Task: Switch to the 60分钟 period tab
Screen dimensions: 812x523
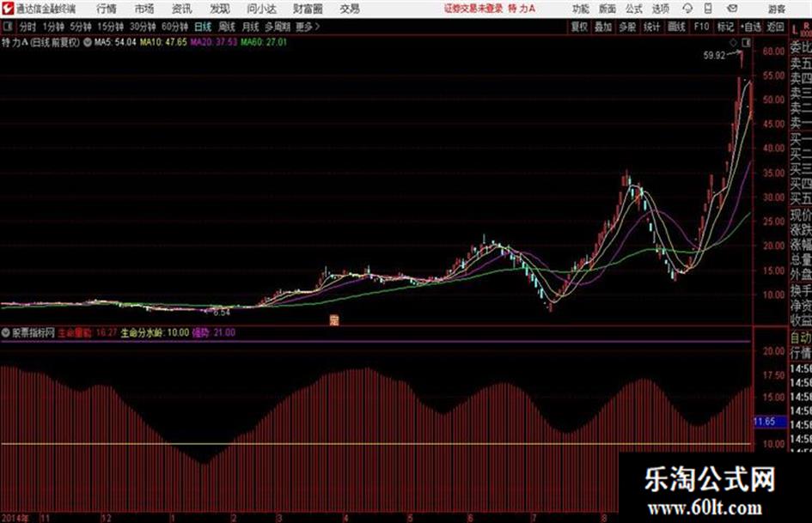Action: tap(175, 27)
